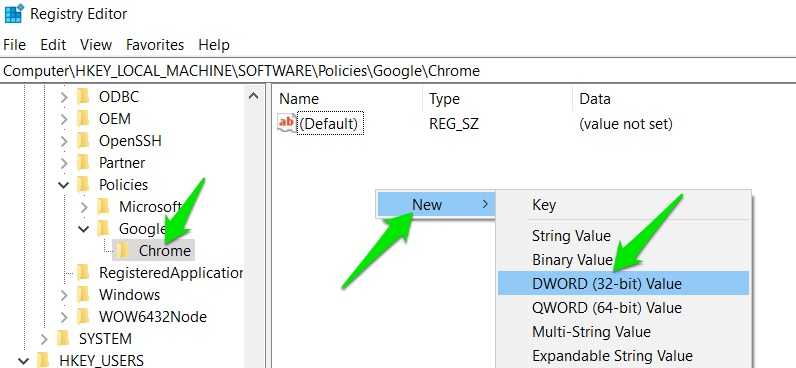Viewport: 796px width, 368px height.
Task: Expand the ODBC key
Action: [x=64, y=96]
